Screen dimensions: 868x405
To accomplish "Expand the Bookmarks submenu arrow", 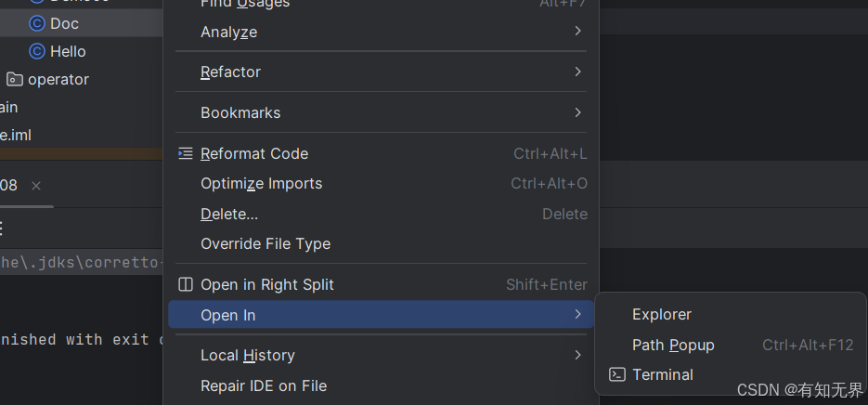I will (577, 112).
